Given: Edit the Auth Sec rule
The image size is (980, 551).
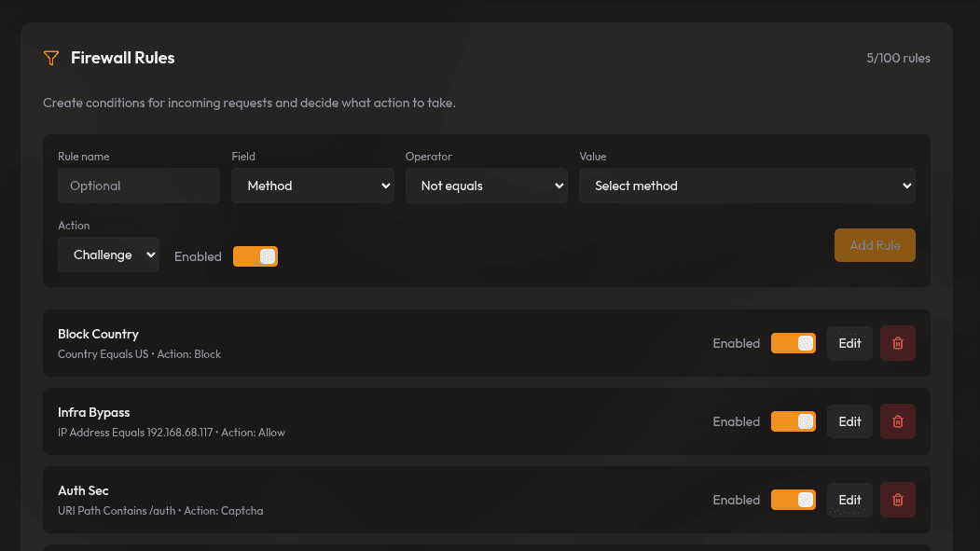Looking at the screenshot, I should [x=849, y=500].
